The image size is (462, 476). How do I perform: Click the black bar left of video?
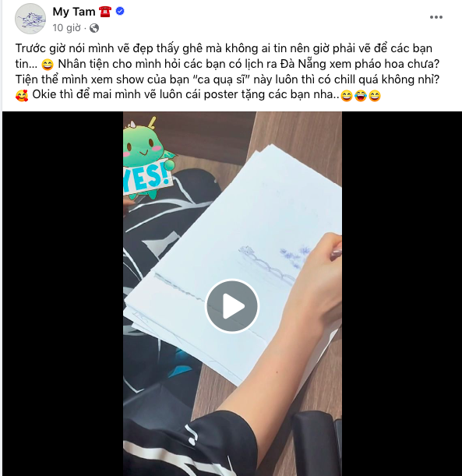tap(62, 294)
